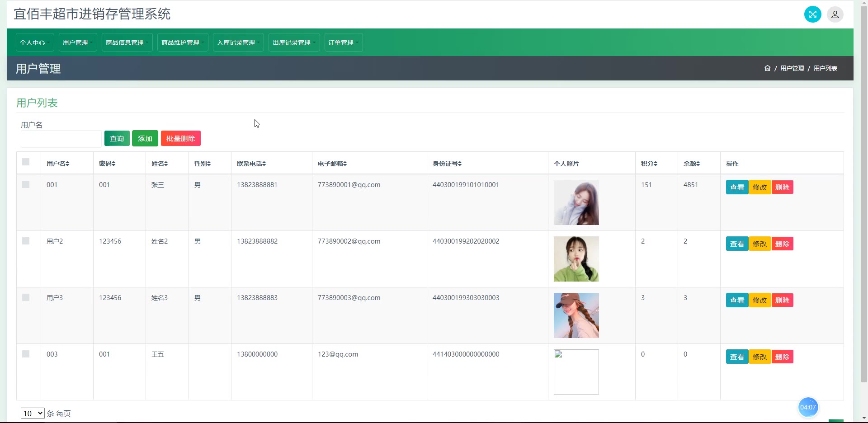
Task: Click the broken photo placeholder for 王五
Action: [x=576, y=372]
